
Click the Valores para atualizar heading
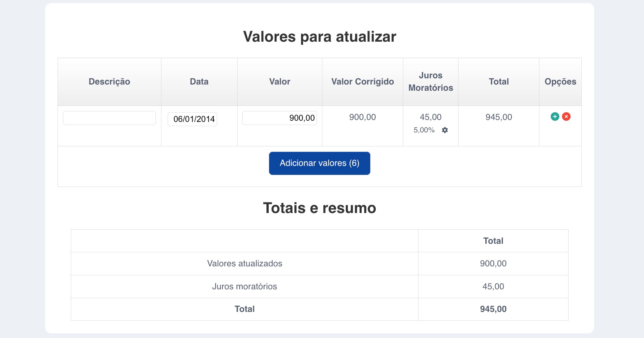pyautogui.click(x=319, y=37)
